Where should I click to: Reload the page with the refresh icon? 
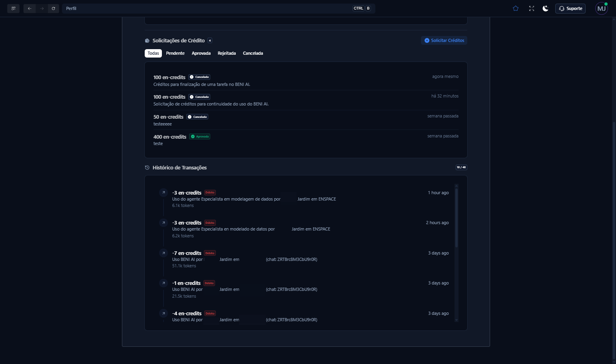pos(53,8)
